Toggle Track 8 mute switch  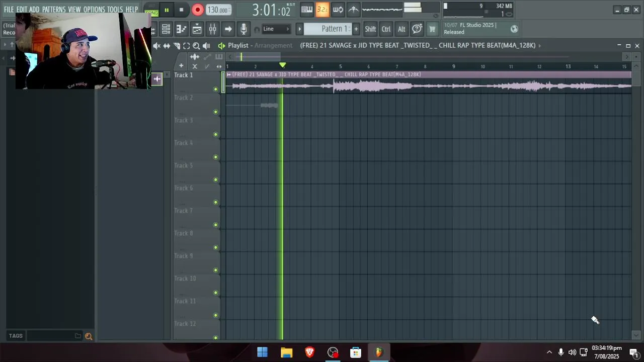[x=216, y=247]
